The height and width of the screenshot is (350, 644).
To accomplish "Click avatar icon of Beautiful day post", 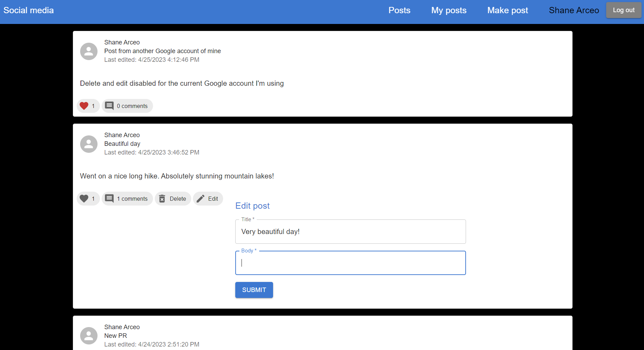I will pos(89,144).
